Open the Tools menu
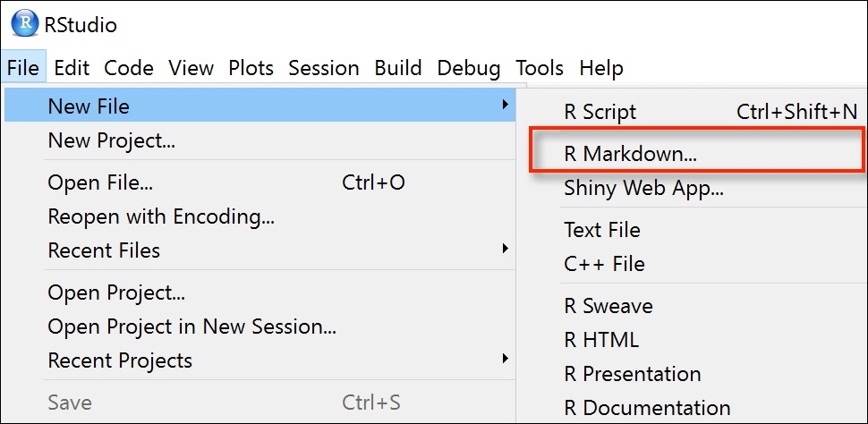The image size is (868, 424). (540, 68)
